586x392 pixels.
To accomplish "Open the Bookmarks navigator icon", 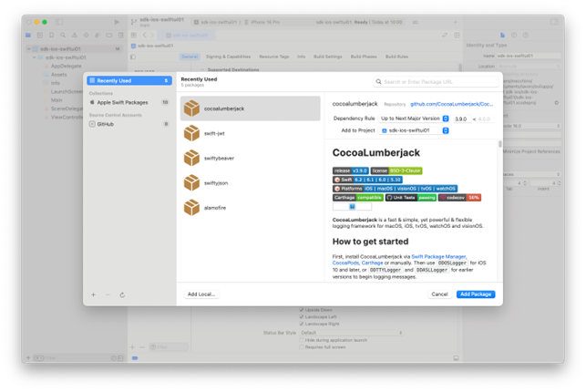I will (52, 36).
